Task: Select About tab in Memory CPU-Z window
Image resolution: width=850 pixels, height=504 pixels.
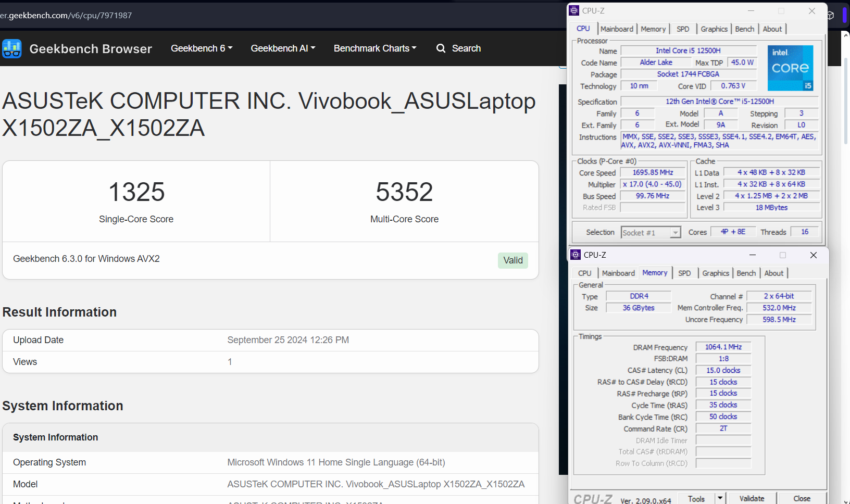Action: point(774,273)
